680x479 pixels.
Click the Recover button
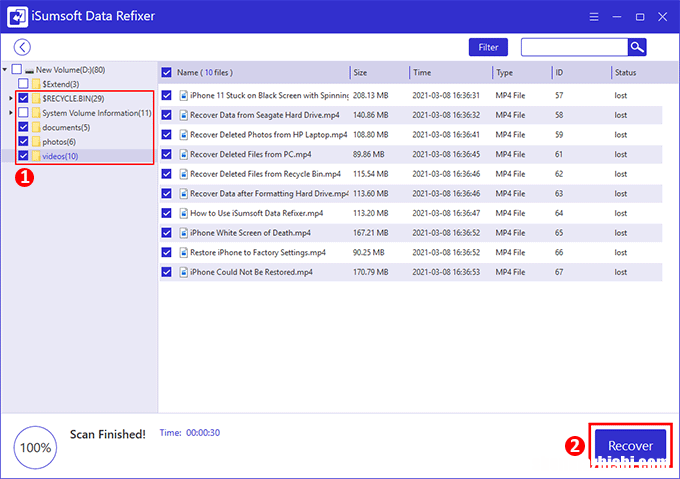point(630,446)
